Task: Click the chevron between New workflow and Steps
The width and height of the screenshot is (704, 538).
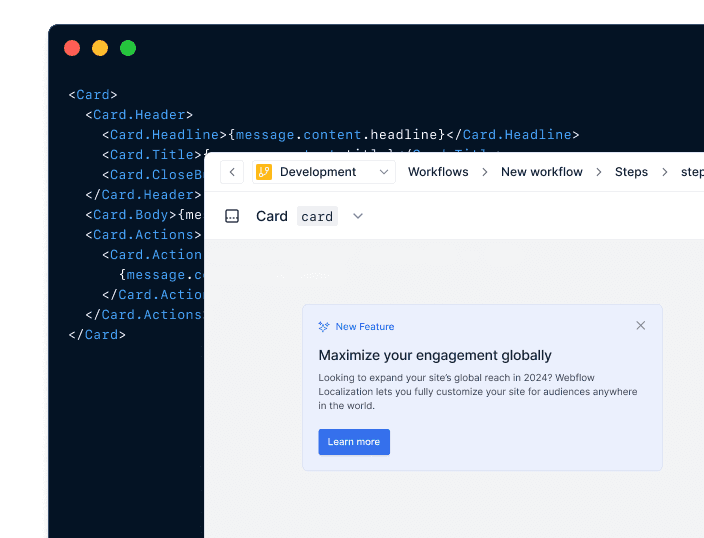Action: click(598, 172)
